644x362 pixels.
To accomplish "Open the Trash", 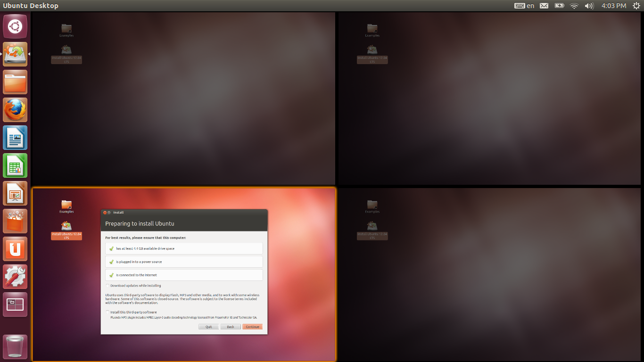I will tap(15, 347).
